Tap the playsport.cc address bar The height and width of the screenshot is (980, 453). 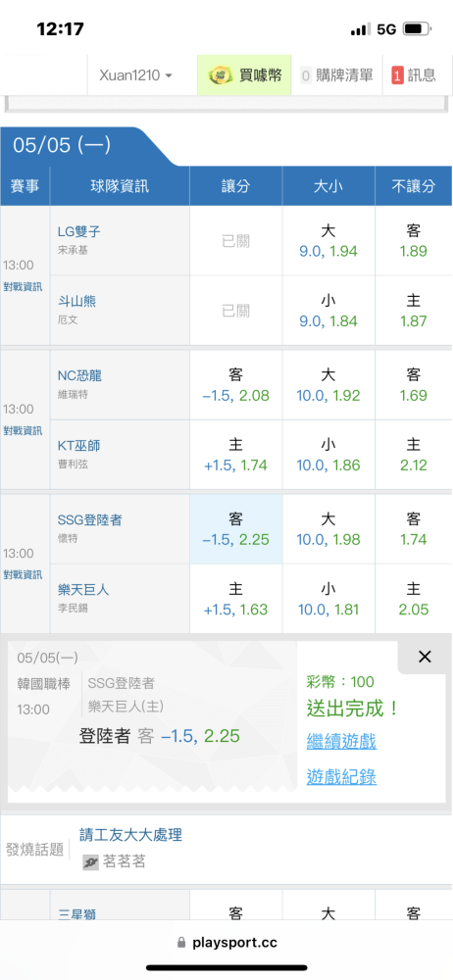pyautogui.click(x=226, y=942)
